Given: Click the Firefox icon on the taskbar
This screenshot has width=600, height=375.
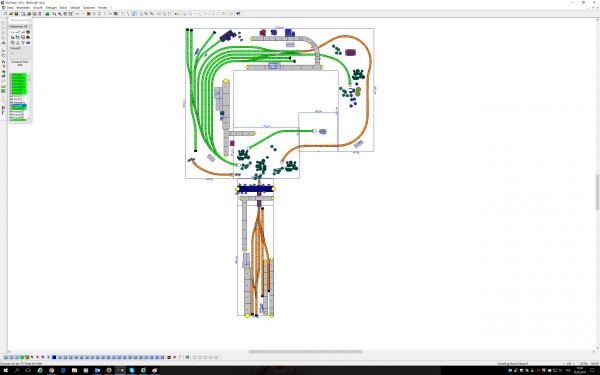Looking at the screenshot, I should click(109, 370).
